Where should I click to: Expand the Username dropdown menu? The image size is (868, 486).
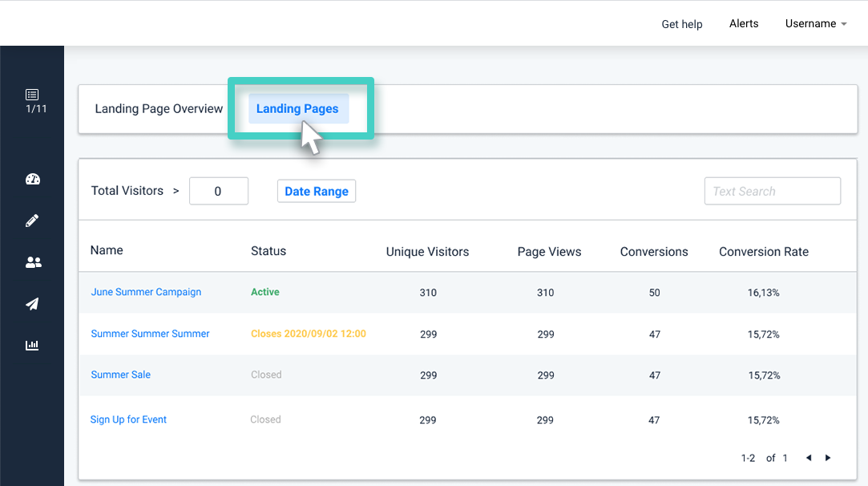pyautogui.click(x=816, y=24)
